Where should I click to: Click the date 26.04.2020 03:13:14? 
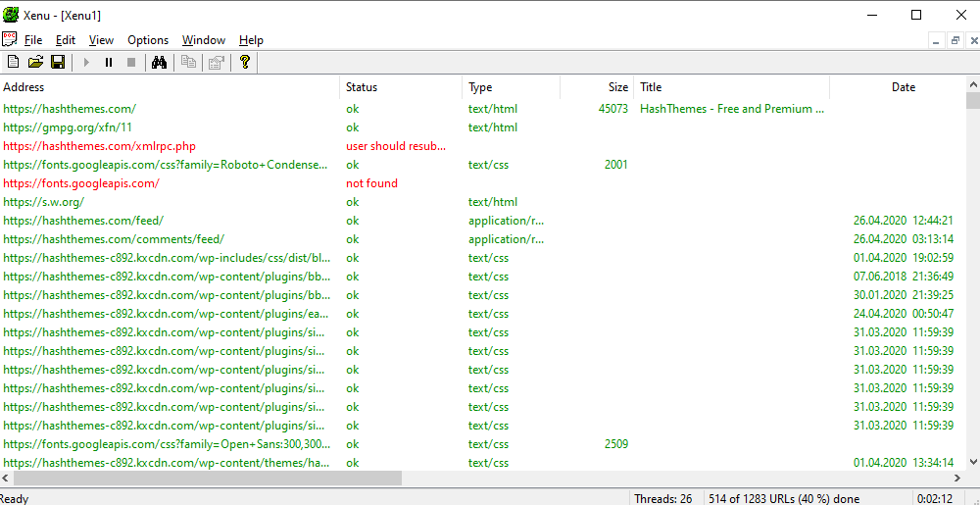click(x=904, y=239)
